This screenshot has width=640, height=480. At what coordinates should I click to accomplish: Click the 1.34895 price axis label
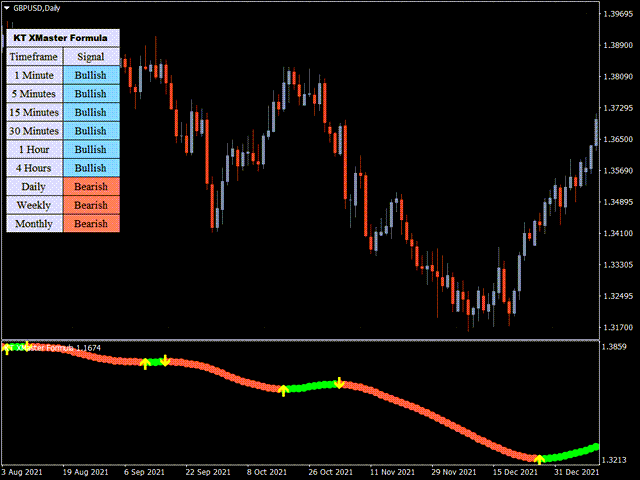click(x=618, y=202)
